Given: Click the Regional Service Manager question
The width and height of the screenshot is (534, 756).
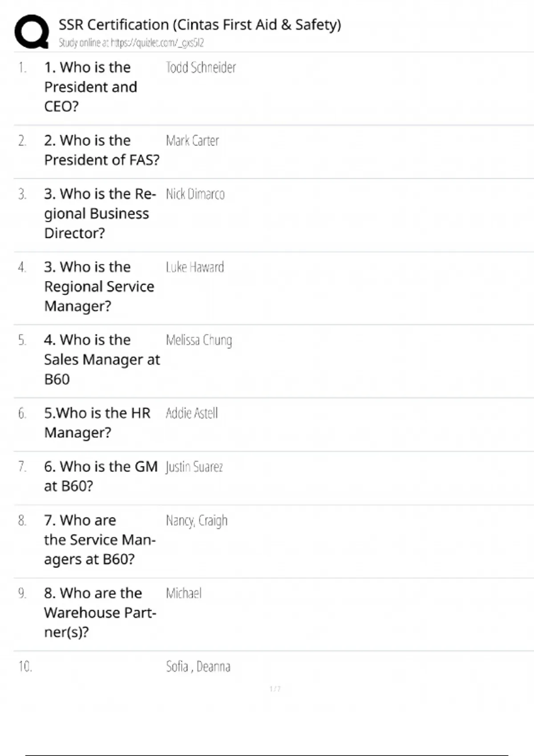Looking at the screenshot, I should point(99,286).
